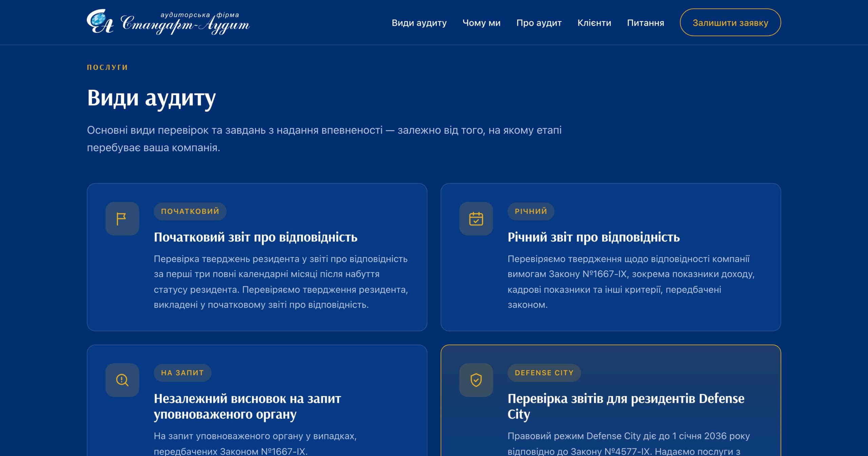
Task: Open the Види аудиту menu item
Action: pos(419,23)
